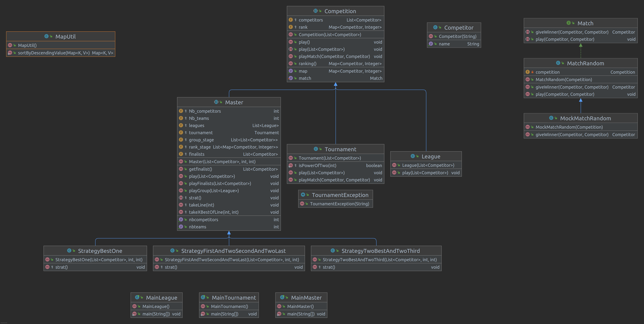The height and width of the screenshot is (324, 644).
Task: Click the class icon beside MapUtil title
Action: (47, 36)
